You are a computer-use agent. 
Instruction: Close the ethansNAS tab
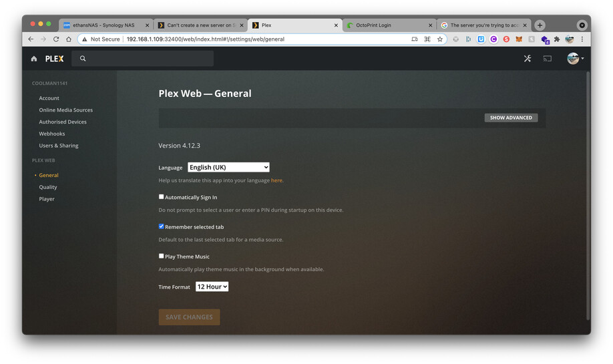(x=147, y=25)
